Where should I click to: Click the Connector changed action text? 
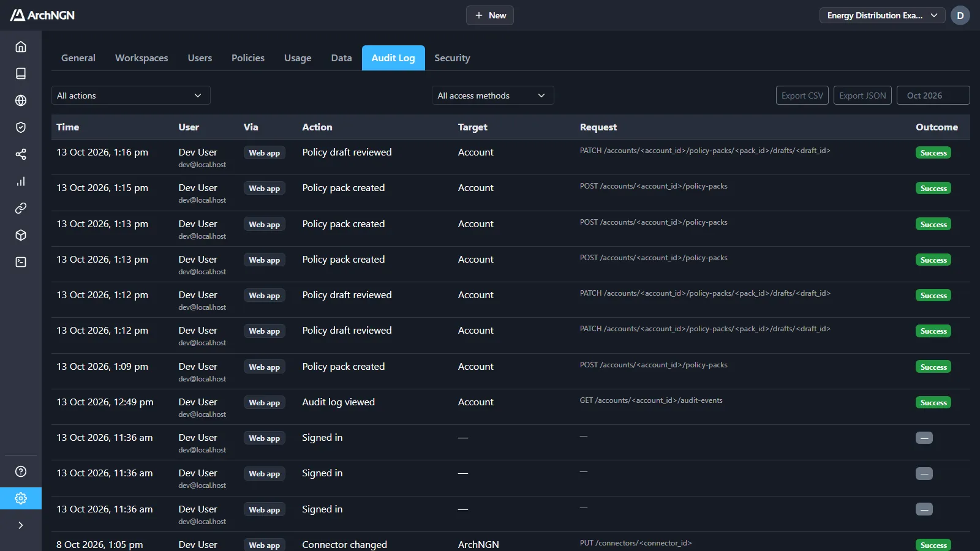(344, 544)
